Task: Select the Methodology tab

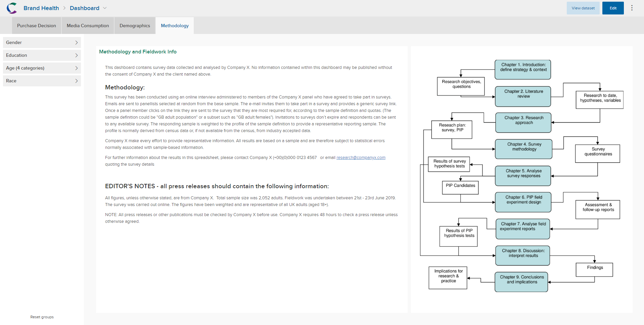Action: (x=175, y=26)
